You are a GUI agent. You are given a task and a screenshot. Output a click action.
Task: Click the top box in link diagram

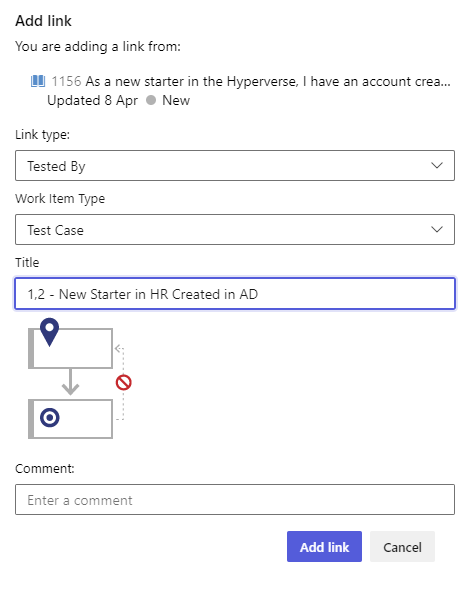coord(71,348)
